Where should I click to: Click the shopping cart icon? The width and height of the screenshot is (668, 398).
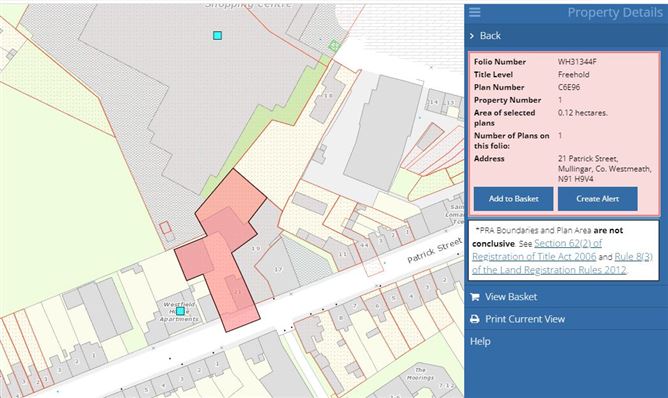(475, 297)
